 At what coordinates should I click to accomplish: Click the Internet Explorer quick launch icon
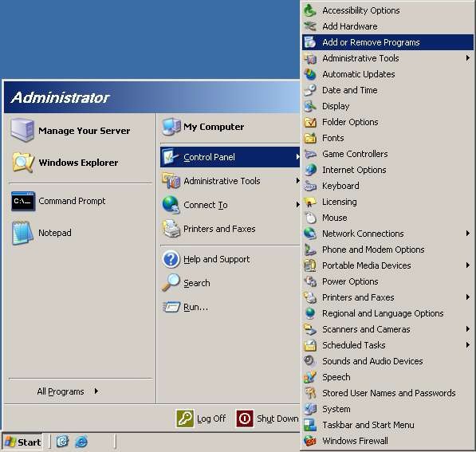(x=81, y=442)
